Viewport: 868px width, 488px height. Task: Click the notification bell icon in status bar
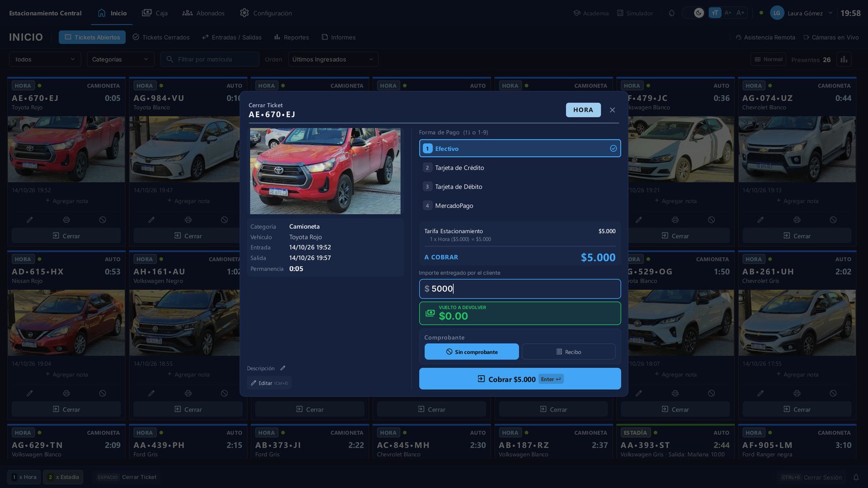click(x=856, y=477)
